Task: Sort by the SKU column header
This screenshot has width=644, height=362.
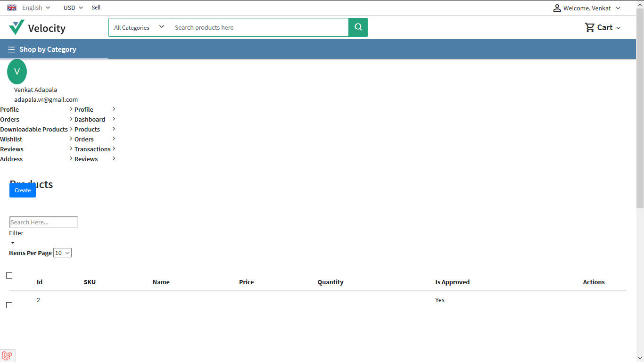Action: click(x=90, y=282)
